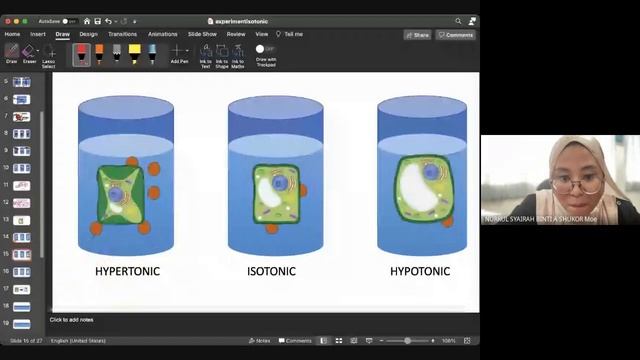Start Slide Show from status bar icon
This screenshot has width=640, height=360.
click(x=369, y=340)
